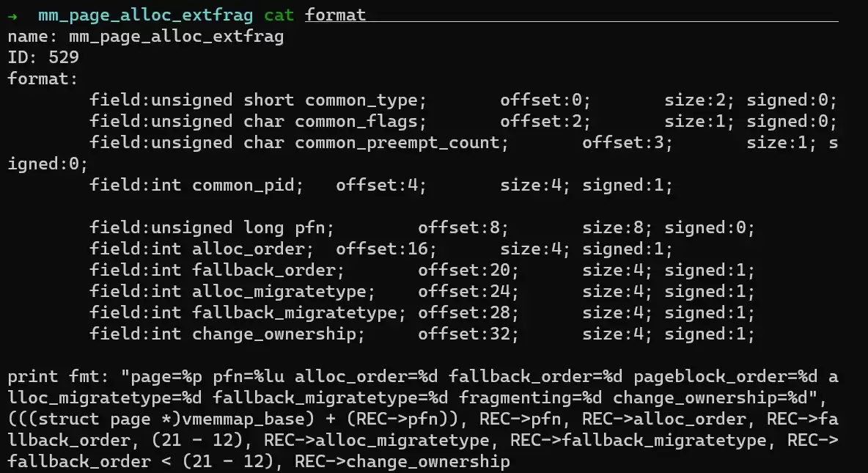
Task: Click the mm_page_alloc_extfrag directory in prompt
Action: tap(146, 15)
